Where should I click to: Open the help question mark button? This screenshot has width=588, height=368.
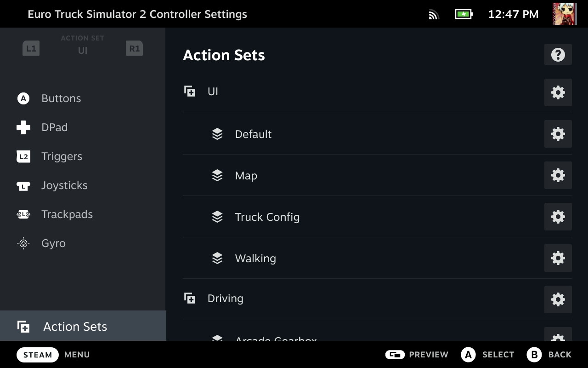558,55
